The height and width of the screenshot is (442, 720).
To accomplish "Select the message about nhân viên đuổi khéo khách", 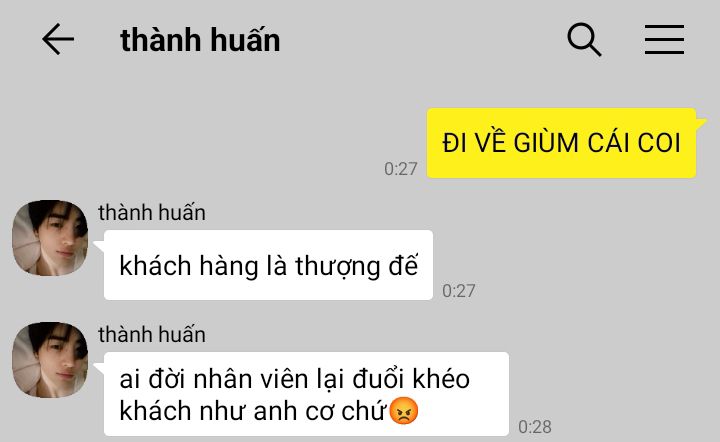I will (306, 394).
